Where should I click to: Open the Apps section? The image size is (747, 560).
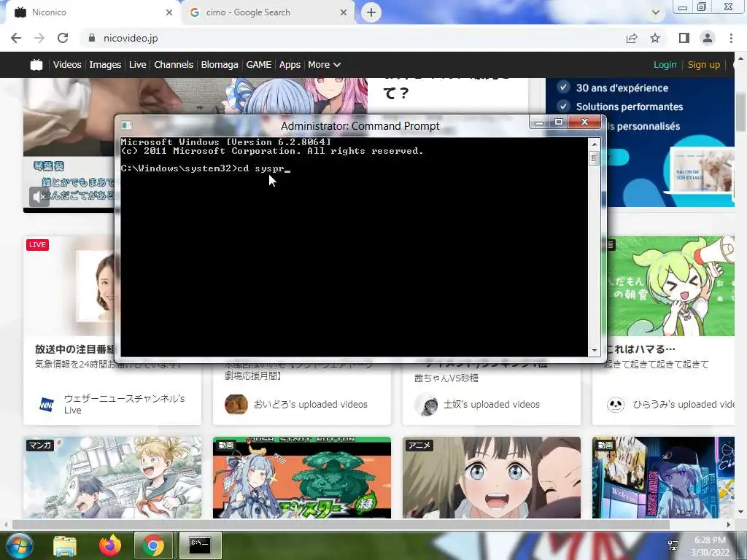pyautogui.click(x=290, y=65)
